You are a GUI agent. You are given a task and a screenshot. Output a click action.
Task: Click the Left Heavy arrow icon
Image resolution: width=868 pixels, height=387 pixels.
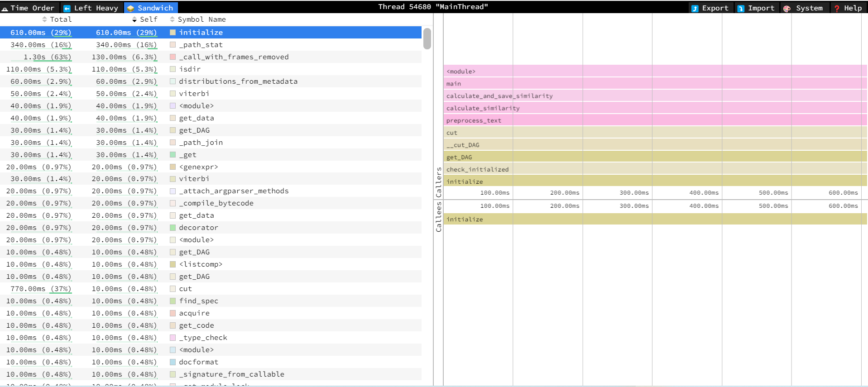point(67,8)
